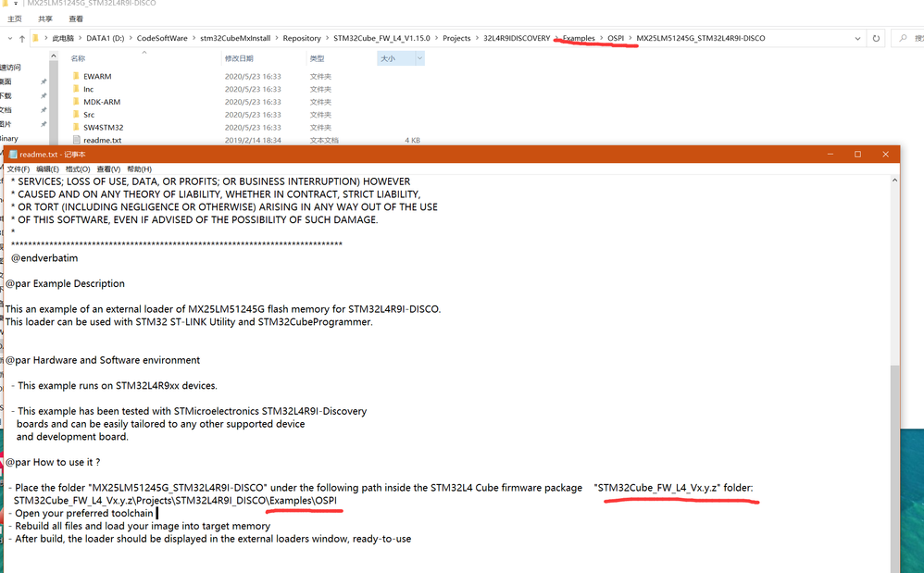The image size is (924, 573).
Task: Select the folder name "SW4STM32"
Action: (103, 127)
